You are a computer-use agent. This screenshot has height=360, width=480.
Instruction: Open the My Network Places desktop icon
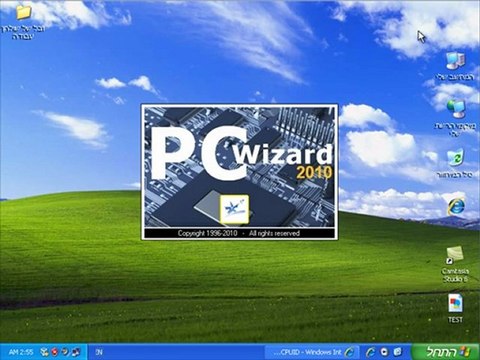click(x=456, y=109)
